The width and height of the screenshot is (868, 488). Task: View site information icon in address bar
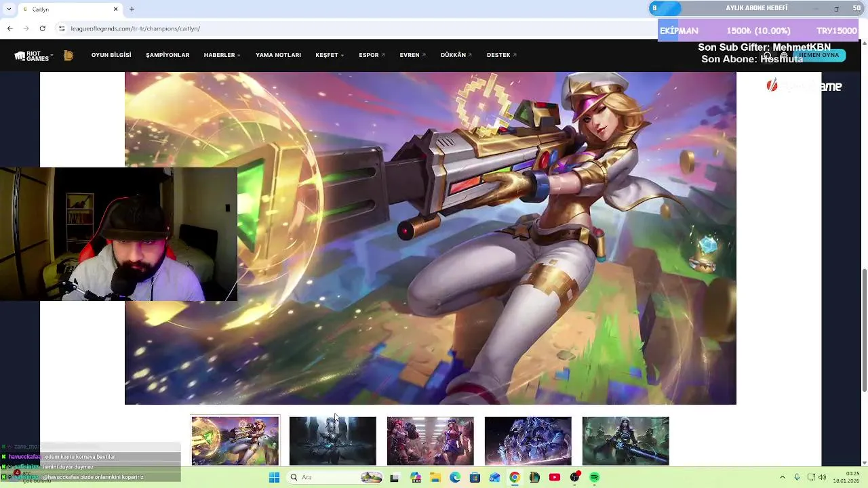62,28
